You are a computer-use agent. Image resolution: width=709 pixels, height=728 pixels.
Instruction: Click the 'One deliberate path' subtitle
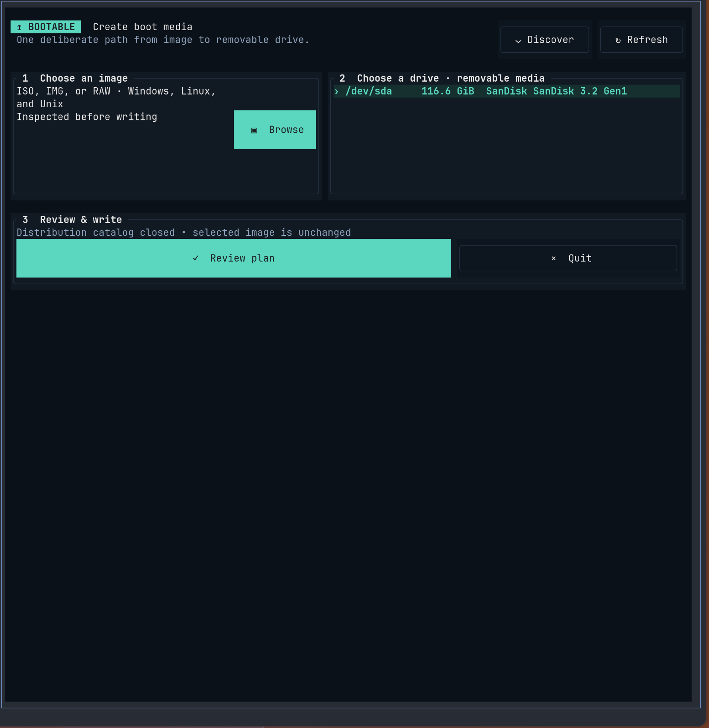[163, 40]
